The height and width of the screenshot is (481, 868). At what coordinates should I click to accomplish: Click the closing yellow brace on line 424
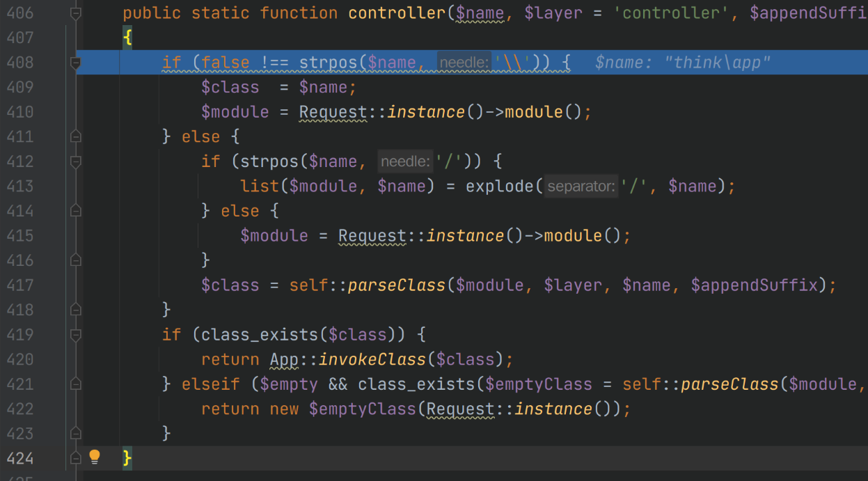click(x=127, y=458)
